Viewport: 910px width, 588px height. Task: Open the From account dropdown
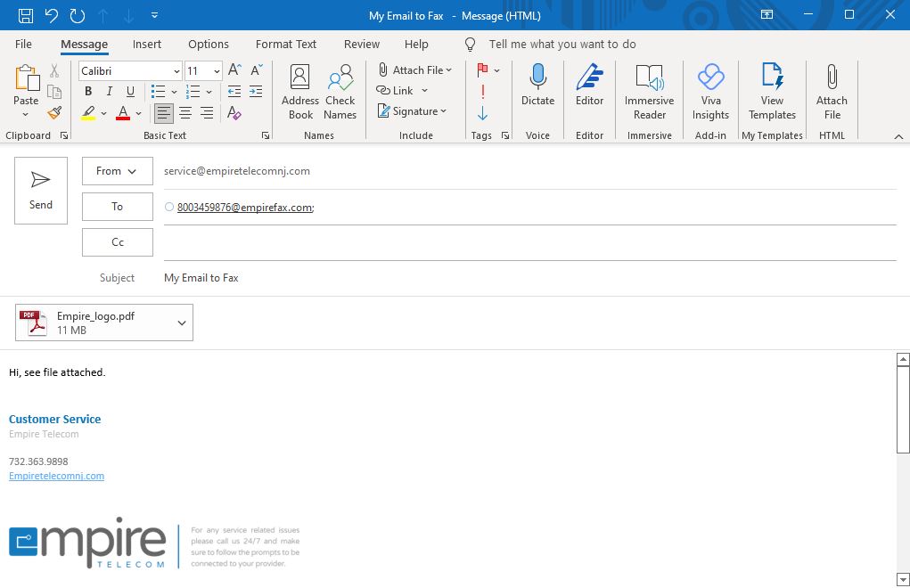118,171
